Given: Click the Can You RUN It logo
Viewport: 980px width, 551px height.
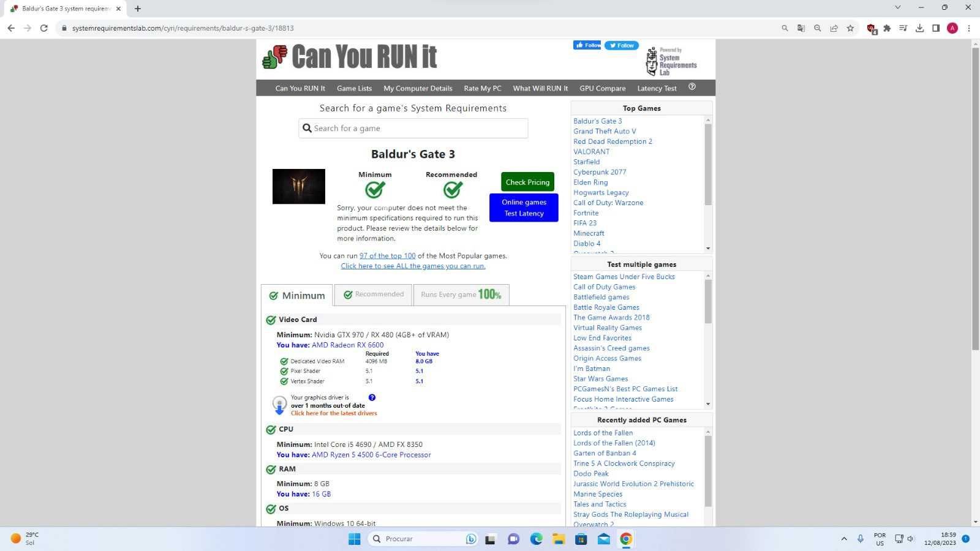Looking at the screenshot, I should [x=350, y=57].
